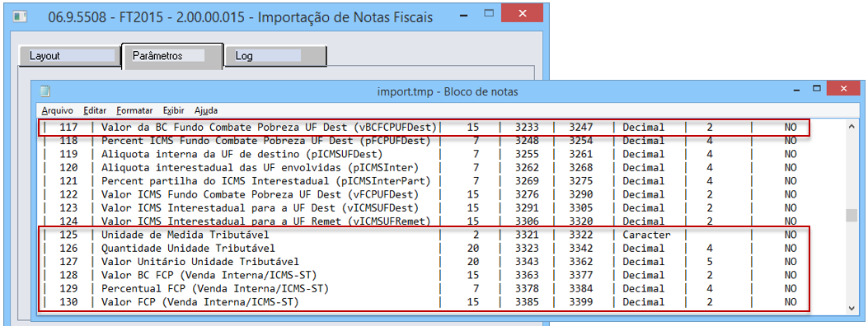Open the Formatar menu in Notepad
Image resolution: width=868 pixels, height=326 pixels.
[134, 110]
